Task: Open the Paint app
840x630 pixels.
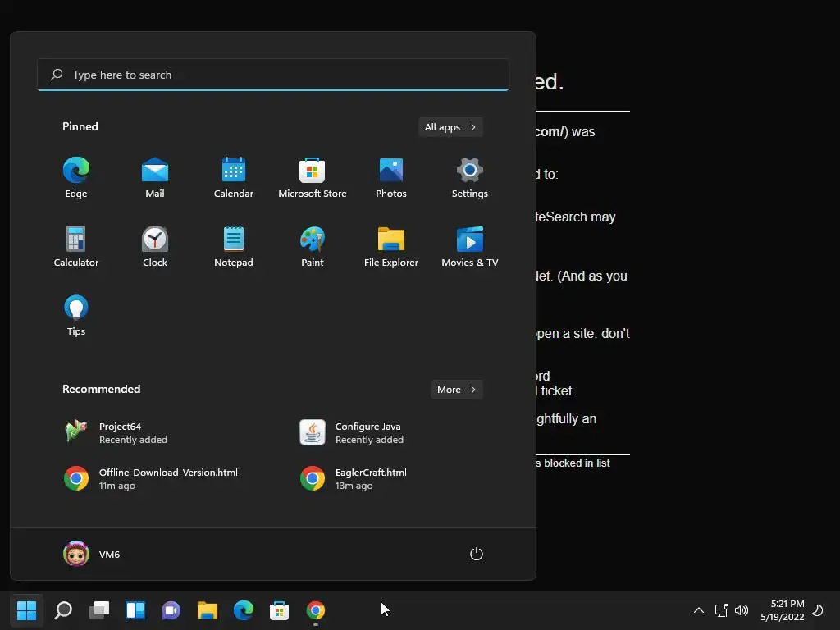Action: tap(313, 246)
